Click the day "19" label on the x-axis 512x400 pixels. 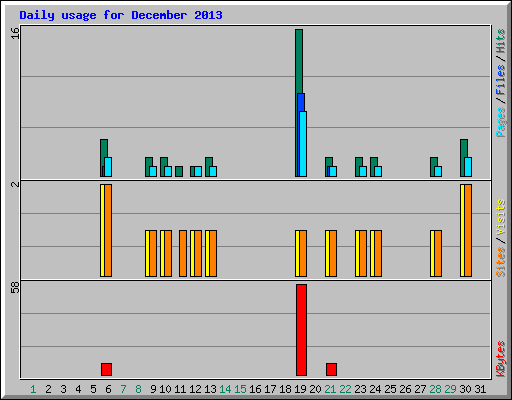300,389
